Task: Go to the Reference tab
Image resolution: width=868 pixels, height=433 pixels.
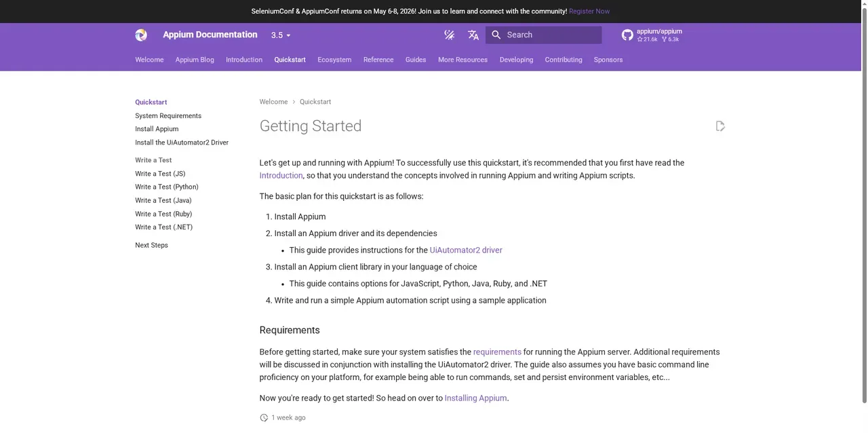Action: (x=378, y=60)
